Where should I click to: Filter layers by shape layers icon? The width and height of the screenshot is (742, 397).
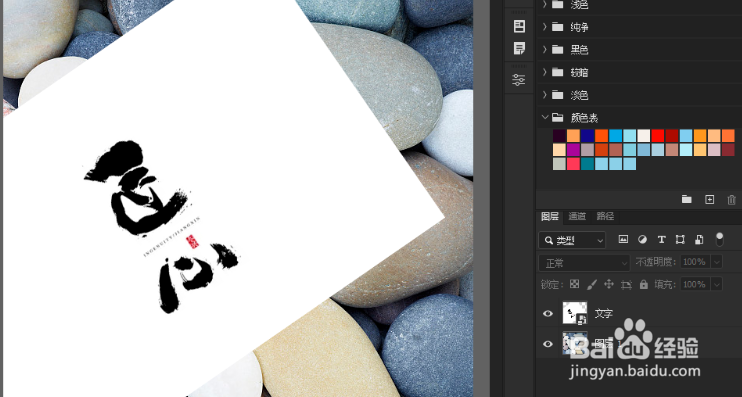[x=680, y=239]
